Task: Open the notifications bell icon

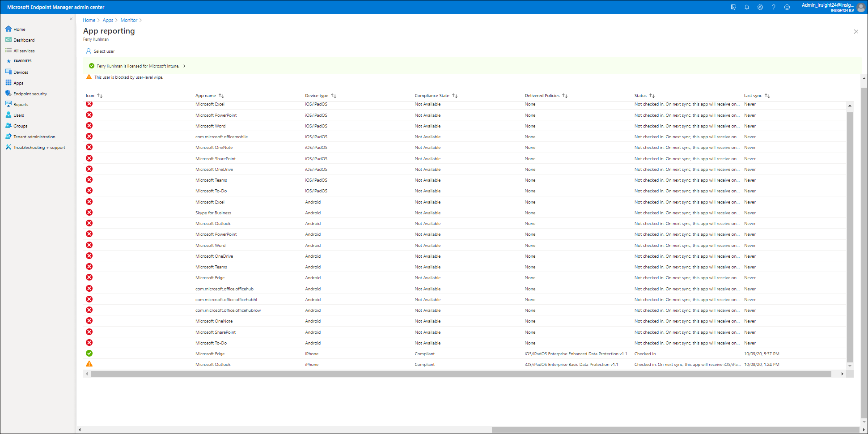Action: (747, 7)
